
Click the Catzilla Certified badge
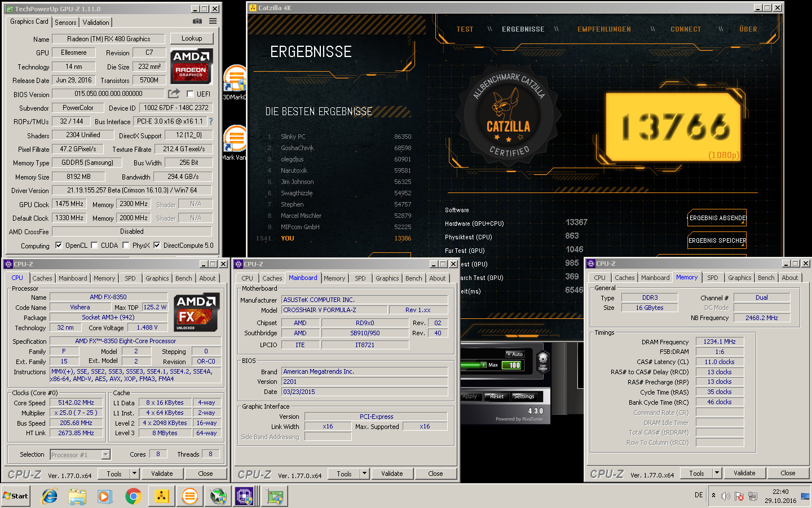tap(509, 116)
